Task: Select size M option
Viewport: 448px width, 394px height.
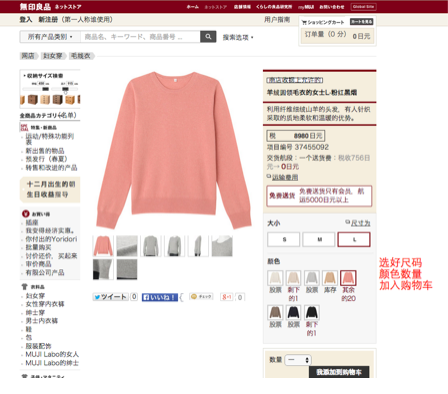Action: click(x=319, y=239)
